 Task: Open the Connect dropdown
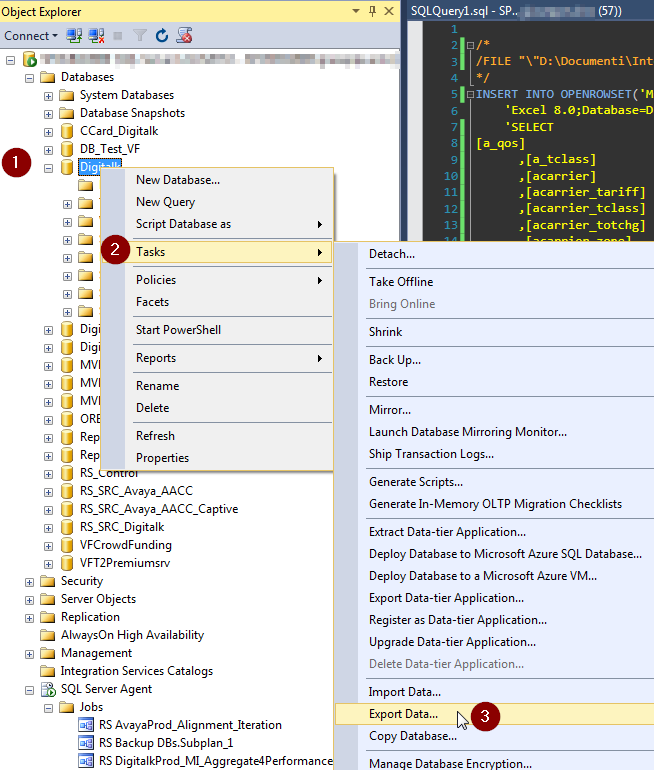coord(31,35)
